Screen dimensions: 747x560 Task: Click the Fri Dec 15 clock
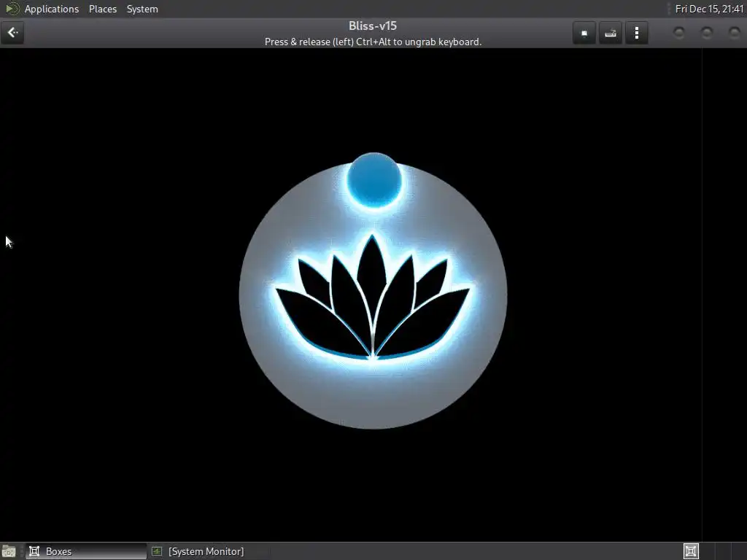[709, 9]
